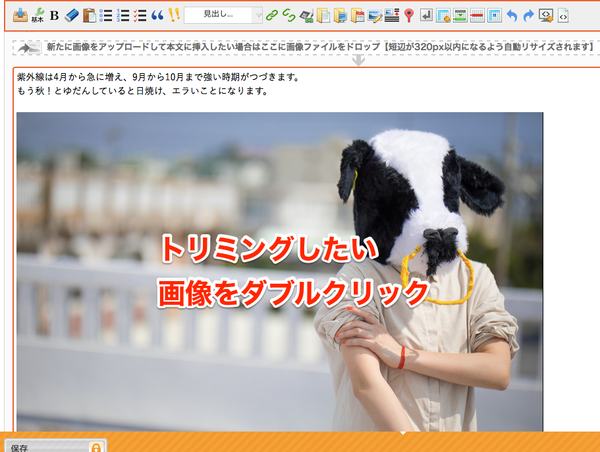Insert a bulleted list
This screenshot has width=600, height=452.
pyautogui.click(x=106, y=15)
